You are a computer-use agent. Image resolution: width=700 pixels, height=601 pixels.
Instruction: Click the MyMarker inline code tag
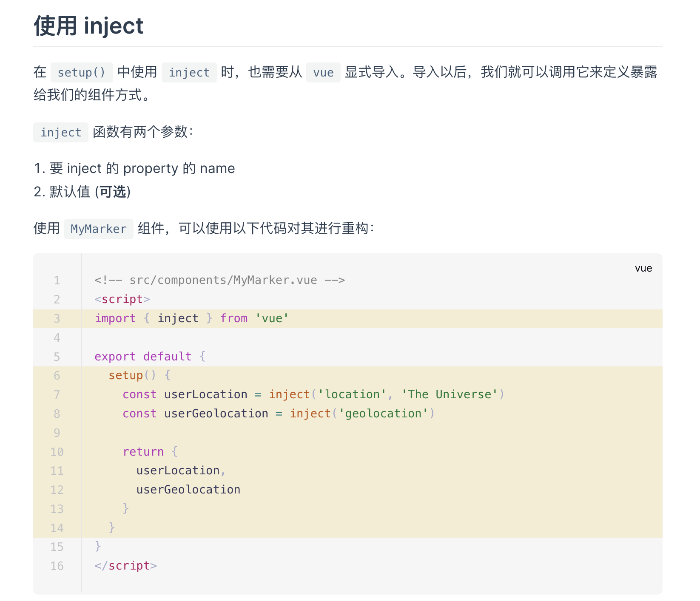pos(98,229)
